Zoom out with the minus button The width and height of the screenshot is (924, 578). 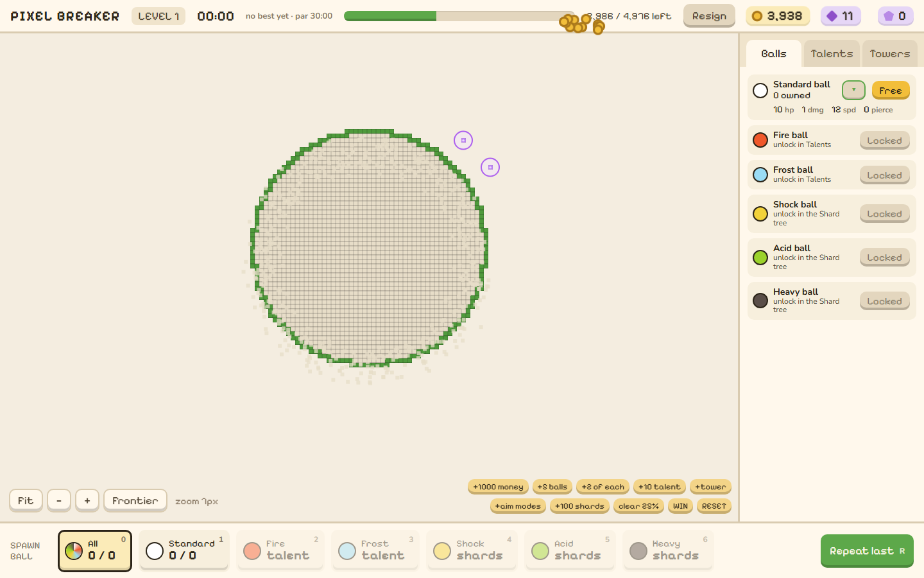59,500
